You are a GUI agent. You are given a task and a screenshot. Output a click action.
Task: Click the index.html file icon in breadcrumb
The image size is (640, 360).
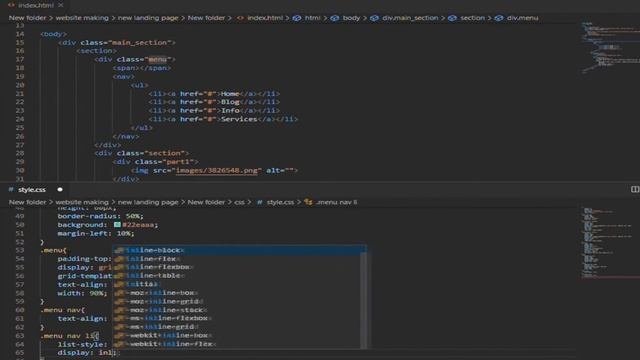click(x=240, y=18)
